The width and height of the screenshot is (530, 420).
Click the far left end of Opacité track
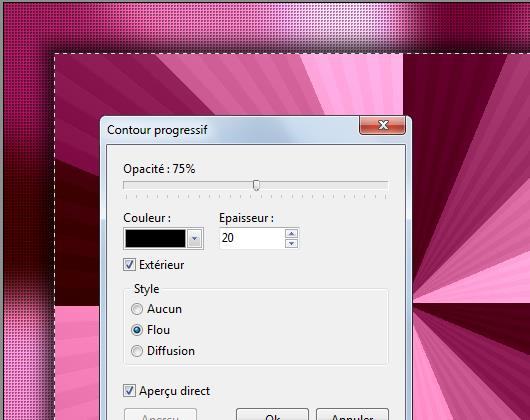click(x=125, y=185)
